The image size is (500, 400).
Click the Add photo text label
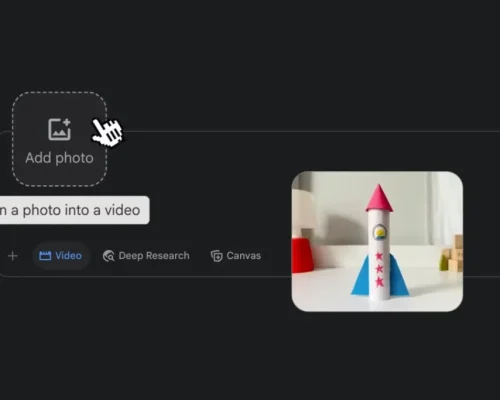(x=59, y=158)
